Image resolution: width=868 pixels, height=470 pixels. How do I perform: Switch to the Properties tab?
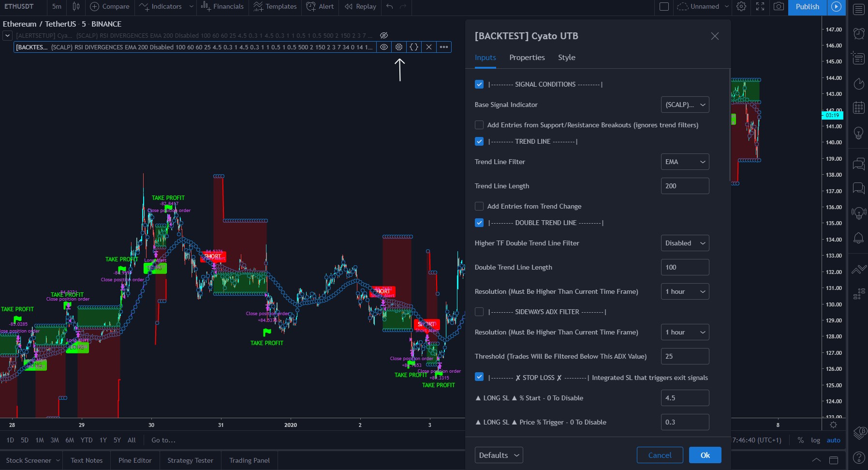coord(527,57)
